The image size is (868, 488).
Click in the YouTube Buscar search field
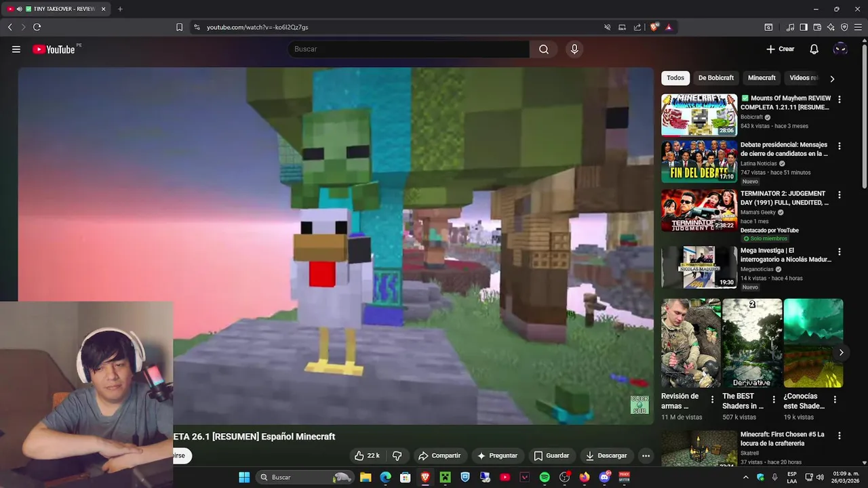pos(408,49)
